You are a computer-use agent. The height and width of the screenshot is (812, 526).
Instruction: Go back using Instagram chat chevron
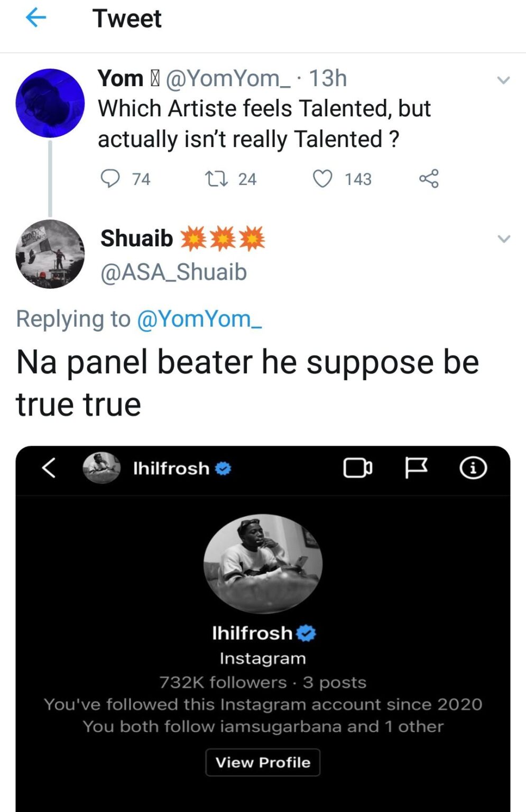[x=49, y=468]
